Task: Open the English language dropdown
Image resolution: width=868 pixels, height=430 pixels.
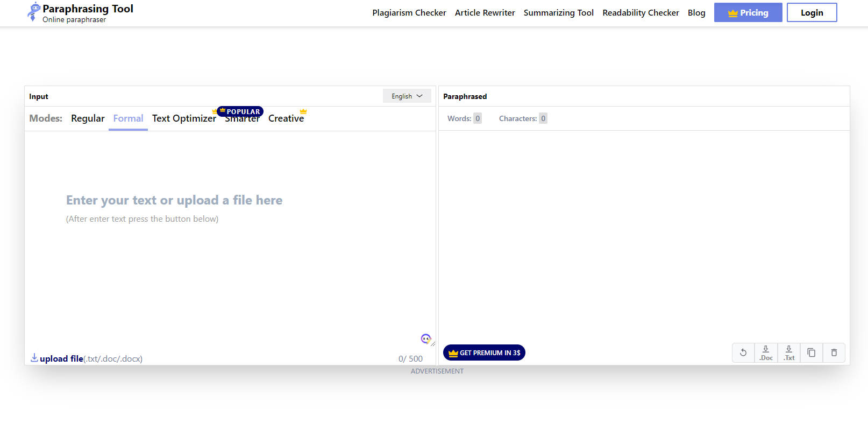Action: click(x=407, y=96)
